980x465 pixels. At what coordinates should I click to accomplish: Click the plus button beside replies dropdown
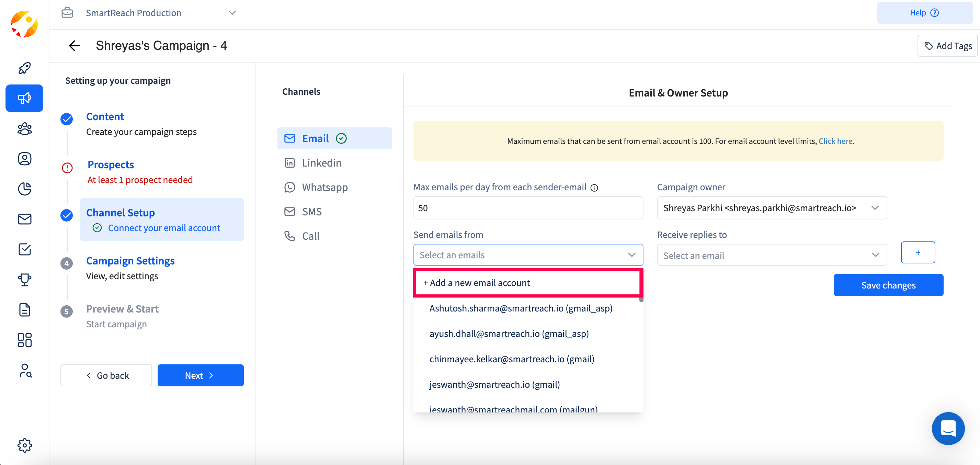click(x=918, y=252)
